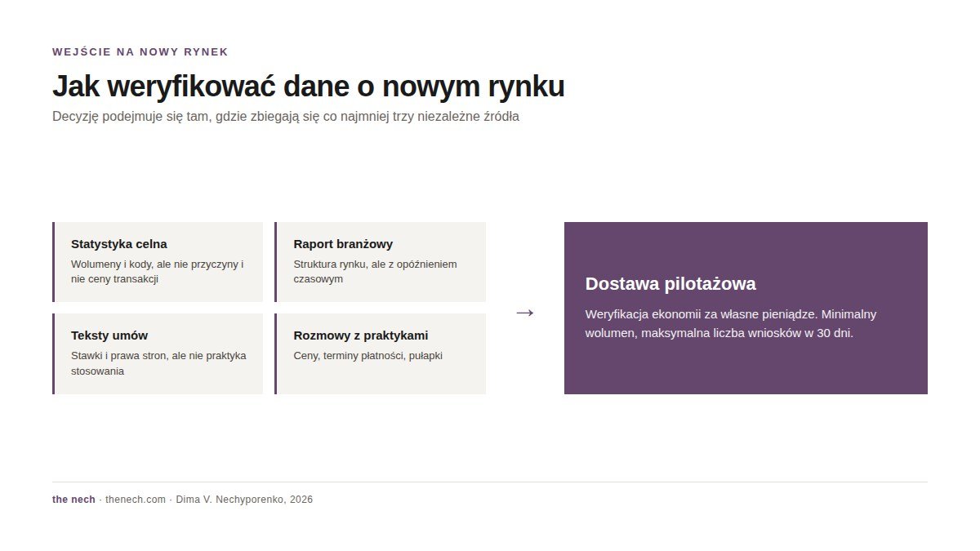This screenshot has width=980, height=551.
Task: Select the 'Teksty umów' card title
Action: [109, 335]
